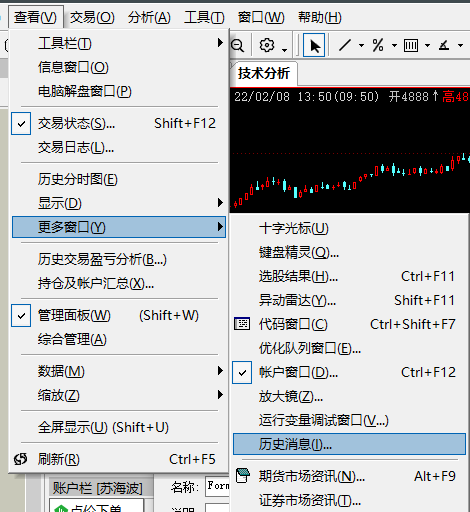
Task: Open 历史分时图(E) menu item
Action: [119, 179]
